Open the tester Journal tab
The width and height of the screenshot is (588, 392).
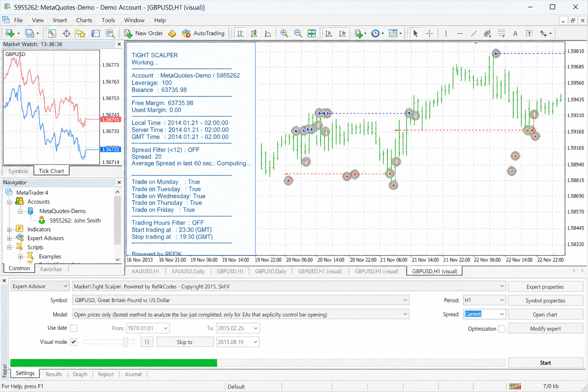(133, 374)
